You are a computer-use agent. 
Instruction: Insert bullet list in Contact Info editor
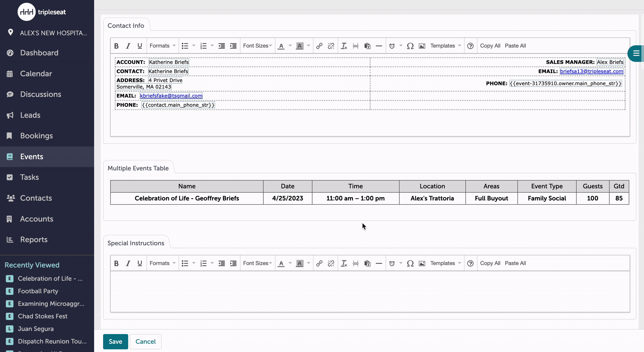point(185,46)
